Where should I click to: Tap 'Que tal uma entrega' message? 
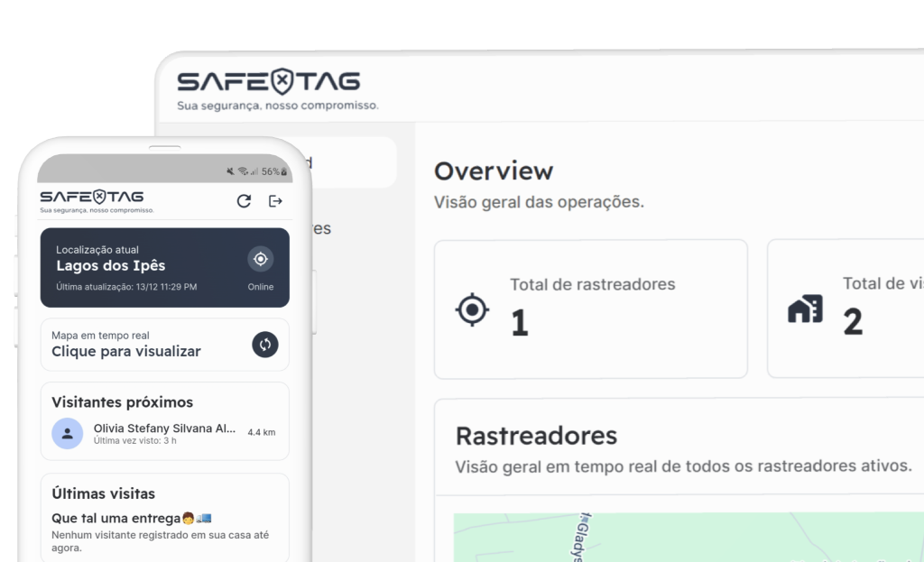[132, 519]
